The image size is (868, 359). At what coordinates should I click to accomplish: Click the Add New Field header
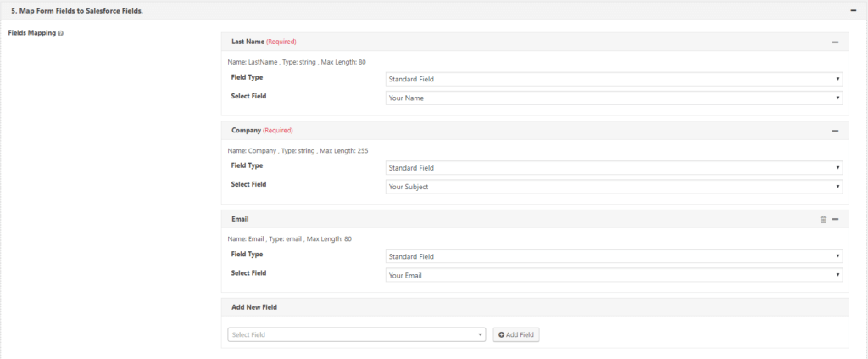[x=535, y=307]
